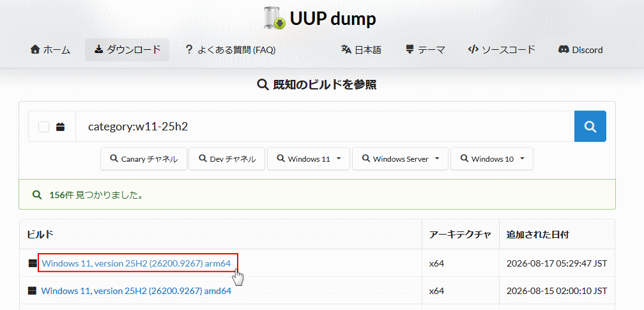
Task: Open the Discord link
Action: click(x=580, y=50)
